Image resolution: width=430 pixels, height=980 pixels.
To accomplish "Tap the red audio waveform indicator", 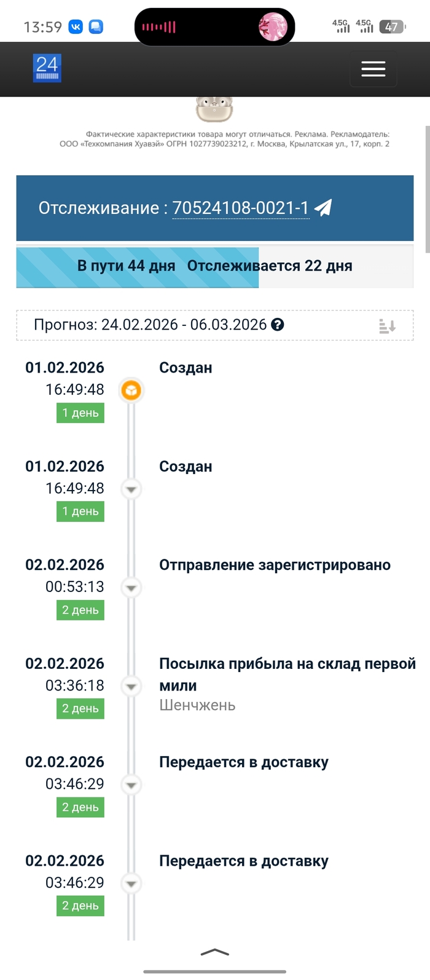I will click(x=159, y=27).
